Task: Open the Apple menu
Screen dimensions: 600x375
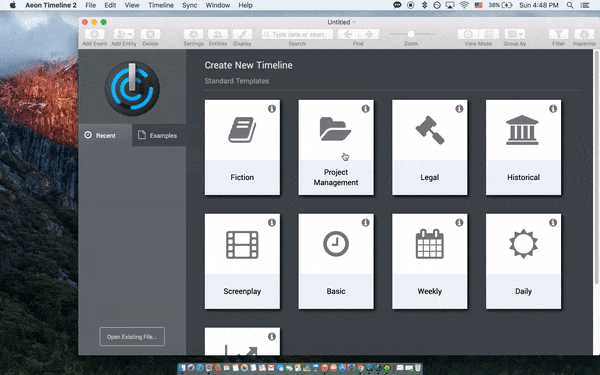Action: (13, 5)
